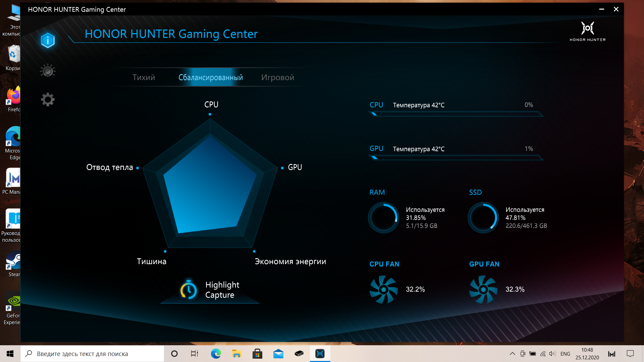This screenshot has height=362, width=644.
Task: Click the 220.6/461.3 GB storage text
Action: [x=526, y=226]
